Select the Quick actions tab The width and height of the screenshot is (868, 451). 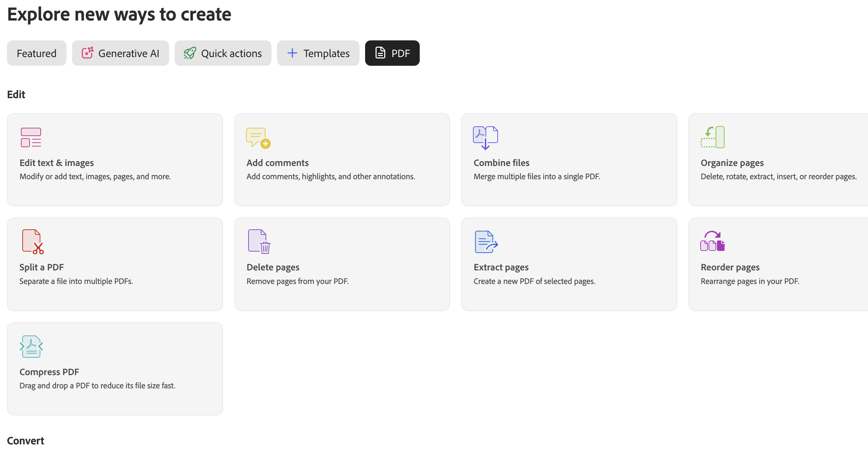223,53
